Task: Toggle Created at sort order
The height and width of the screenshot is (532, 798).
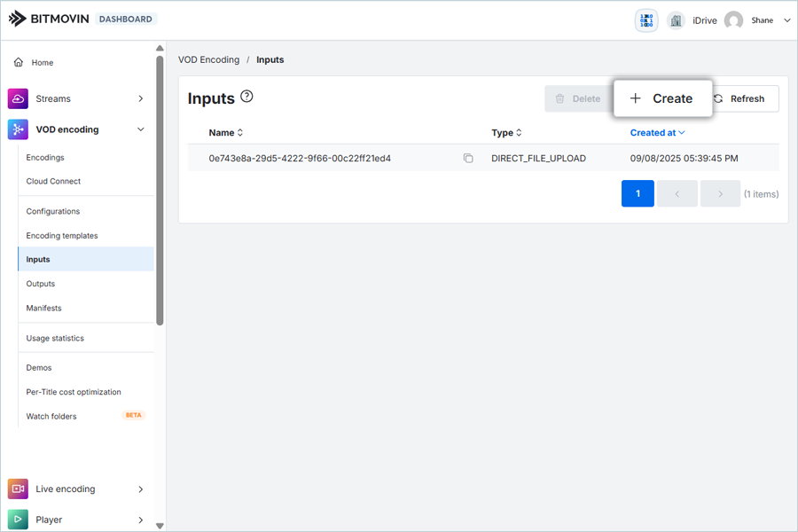Action: click(x=657, y=133)
